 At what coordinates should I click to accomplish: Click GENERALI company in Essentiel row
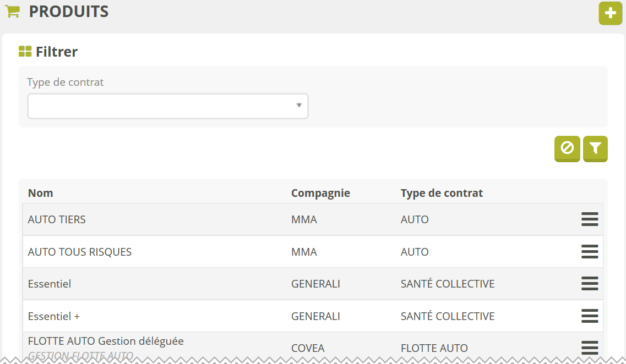[315, 284]
